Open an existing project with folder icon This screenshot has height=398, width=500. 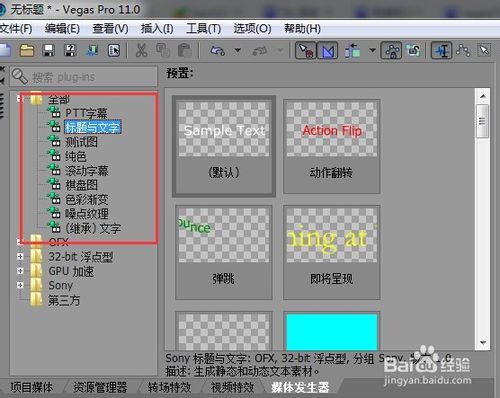tap(27, 51)
